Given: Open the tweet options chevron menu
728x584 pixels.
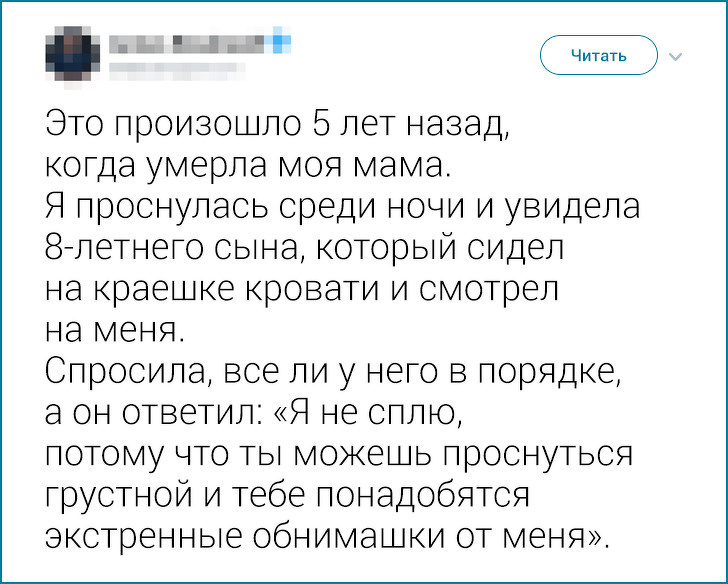Looking at the screenshot, I should 674,56.
